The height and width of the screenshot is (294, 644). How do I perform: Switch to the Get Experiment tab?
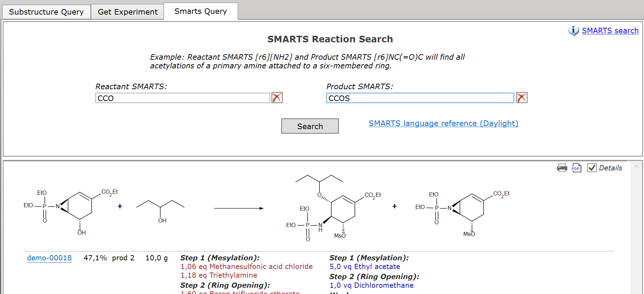pos(127,12)
